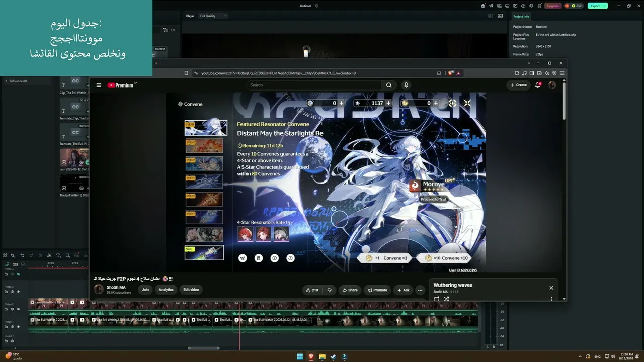Mute the Video 2 track

tap(12, 309)
